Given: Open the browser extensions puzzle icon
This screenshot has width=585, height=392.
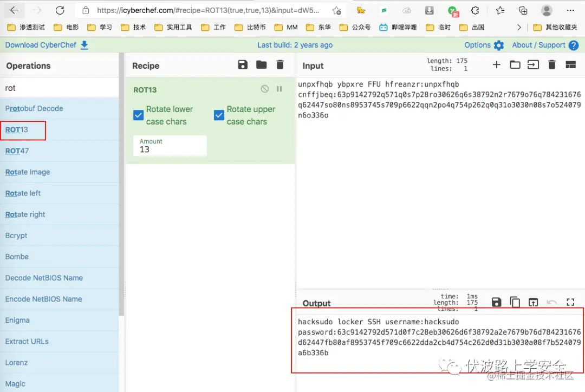Looking at the screenshot, I should (475, 10).
